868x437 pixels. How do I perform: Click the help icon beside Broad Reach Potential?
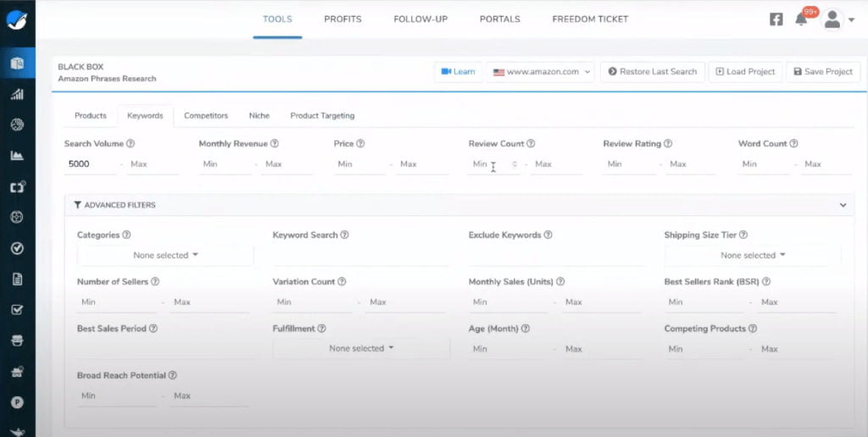click(172, 375)
